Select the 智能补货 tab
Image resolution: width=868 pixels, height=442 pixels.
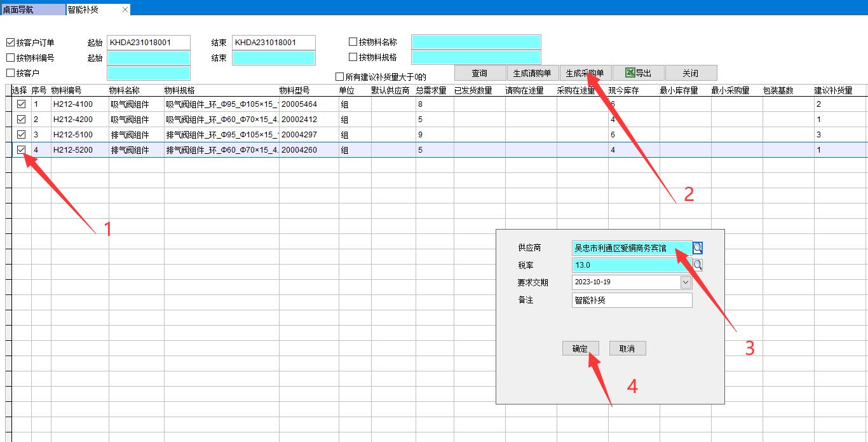[83, 10]
